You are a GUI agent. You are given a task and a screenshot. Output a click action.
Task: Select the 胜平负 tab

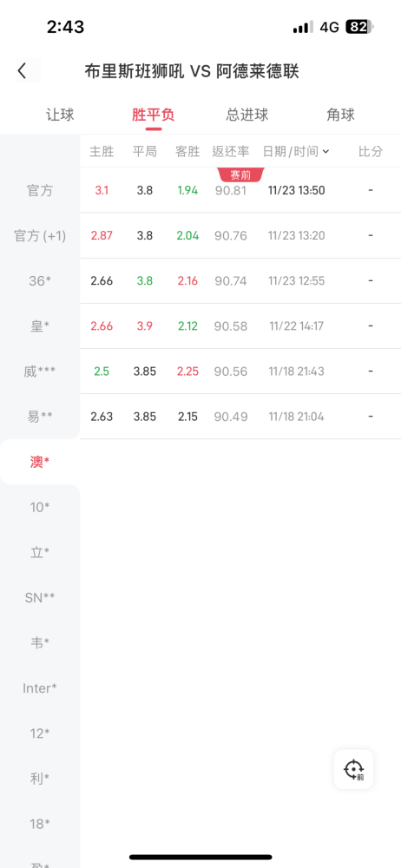coord(154,115)
